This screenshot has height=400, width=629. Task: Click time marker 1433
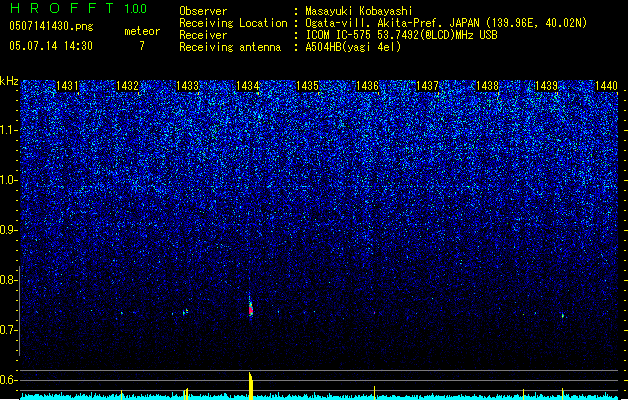pyautogui.click(x=187, y=85)
